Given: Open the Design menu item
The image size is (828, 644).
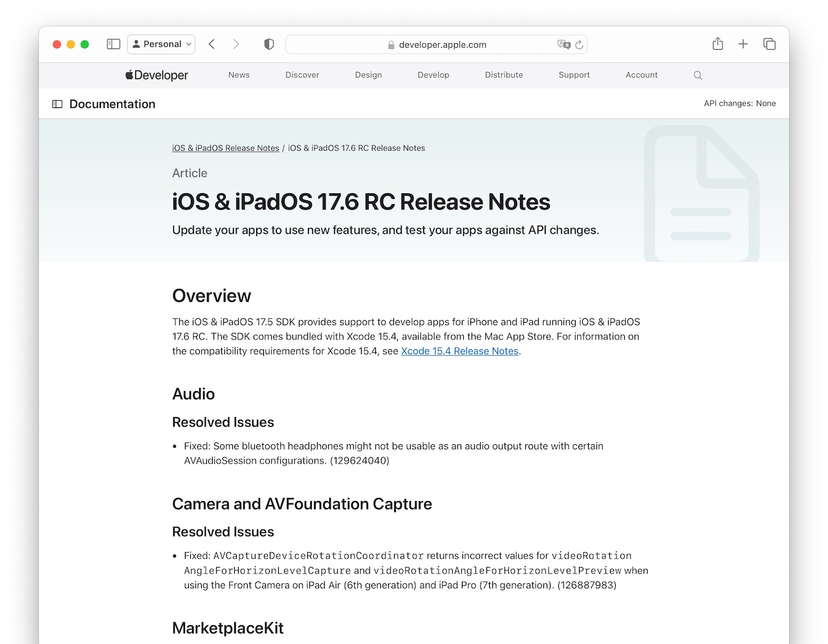Looking at the screenshot, I should pos(368,75).
